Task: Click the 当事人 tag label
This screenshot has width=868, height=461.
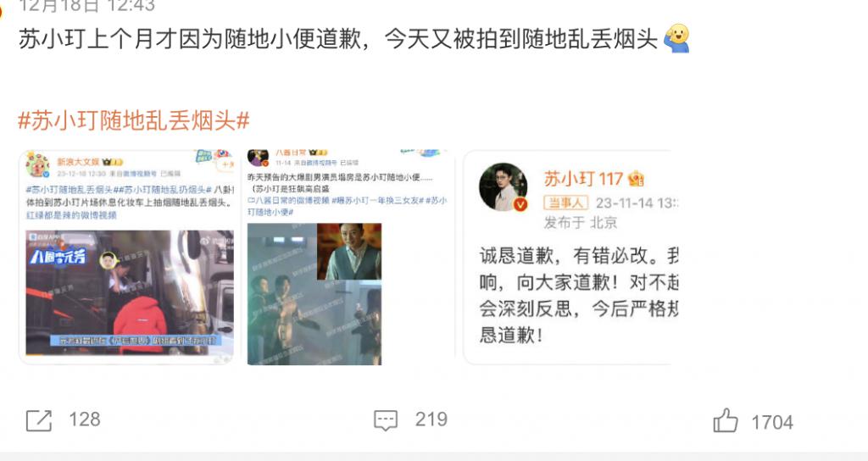Action: [x=565, y=203]
